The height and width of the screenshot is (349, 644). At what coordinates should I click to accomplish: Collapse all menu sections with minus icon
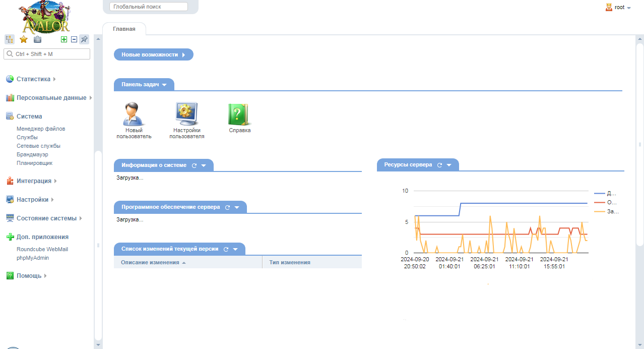pos(74,39)
